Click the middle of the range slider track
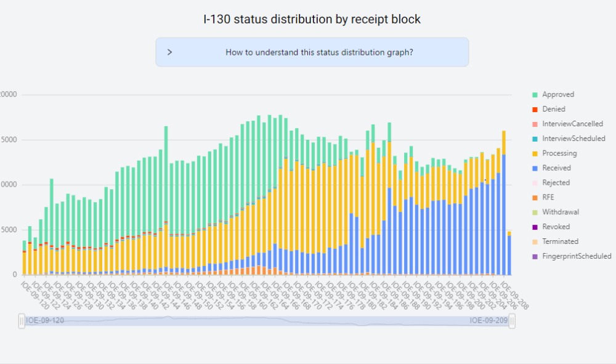This screenshot has width=616, height=364. [267, 321]
